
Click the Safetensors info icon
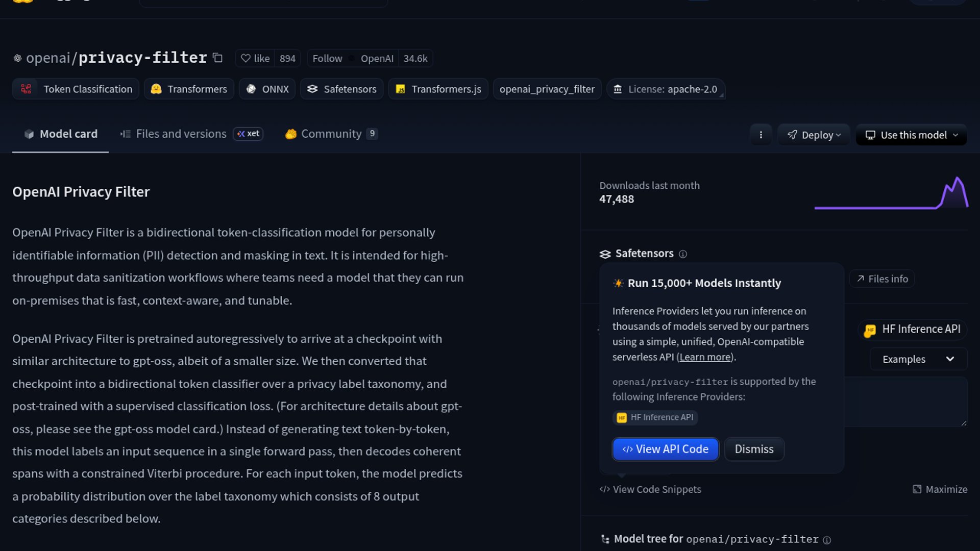(683, 254)
